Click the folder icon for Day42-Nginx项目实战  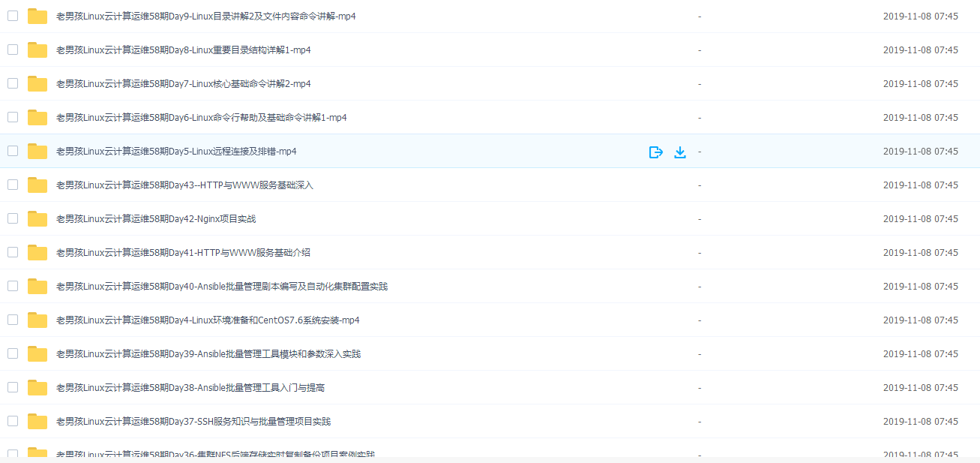click(x=37, y=218)
